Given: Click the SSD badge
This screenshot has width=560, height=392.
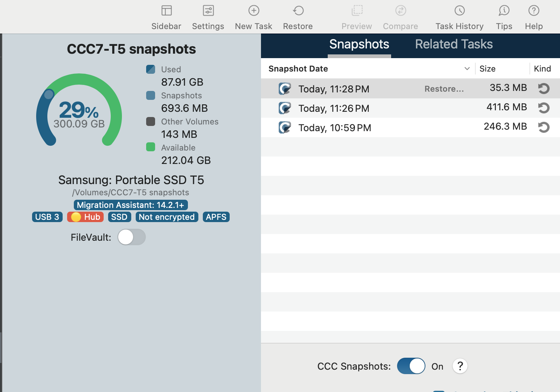Looking at the screenshot, I should (x=119, y=217).
